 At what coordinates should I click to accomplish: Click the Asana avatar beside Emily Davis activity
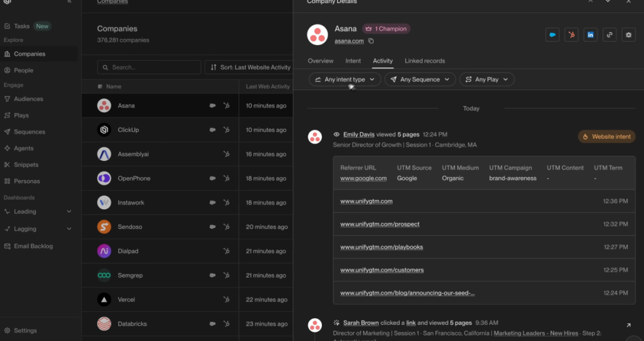pyautogui.click(x=315, y=137)
